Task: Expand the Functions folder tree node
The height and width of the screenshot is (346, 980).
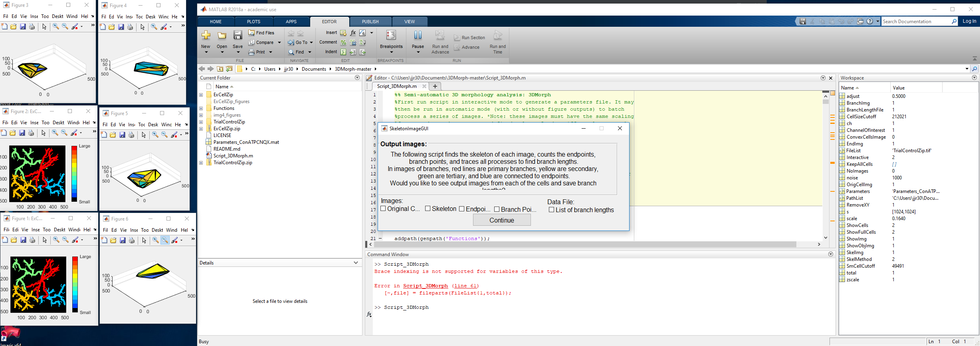Action: coord(201,108)
